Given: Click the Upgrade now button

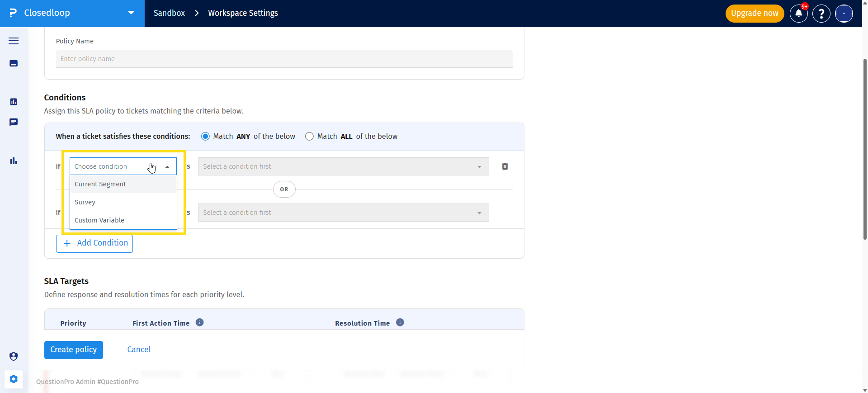Looking at the screenshot, I should click(755, 14).
